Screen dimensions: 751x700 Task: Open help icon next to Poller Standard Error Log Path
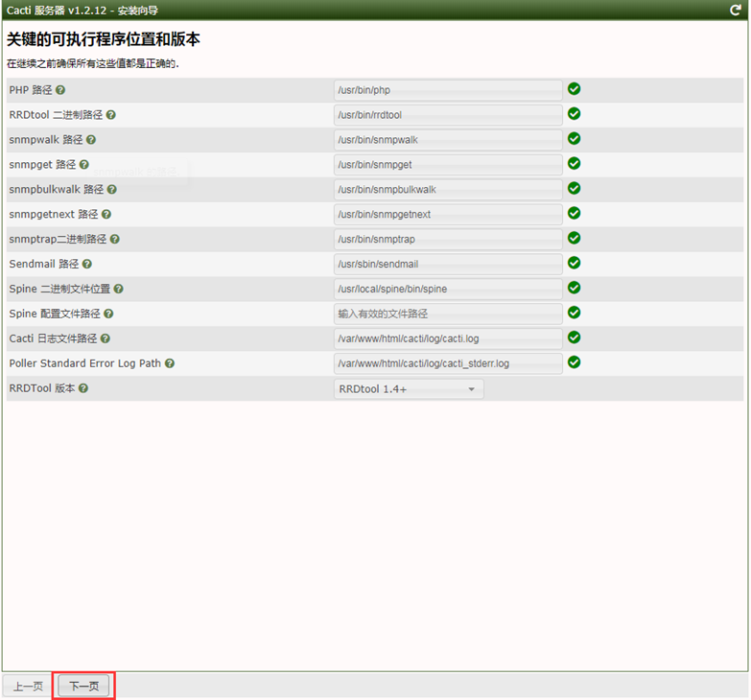[x=170, y=363]
